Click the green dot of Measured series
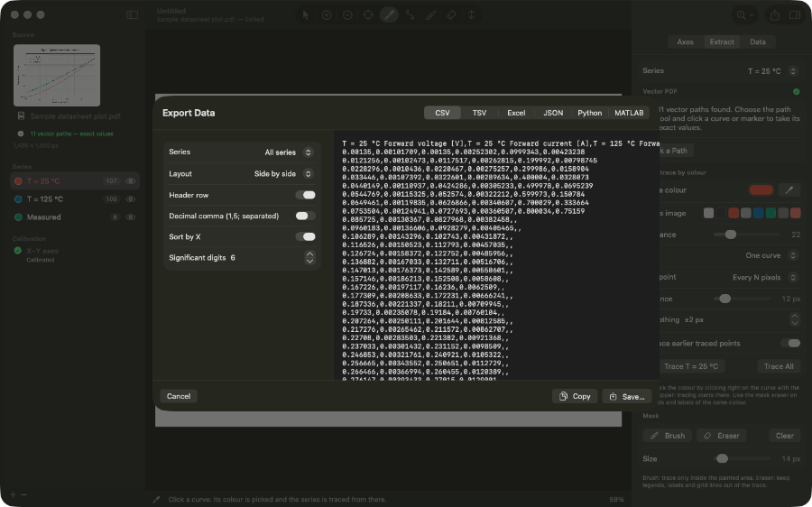812x507 pixels. [18, 217]
